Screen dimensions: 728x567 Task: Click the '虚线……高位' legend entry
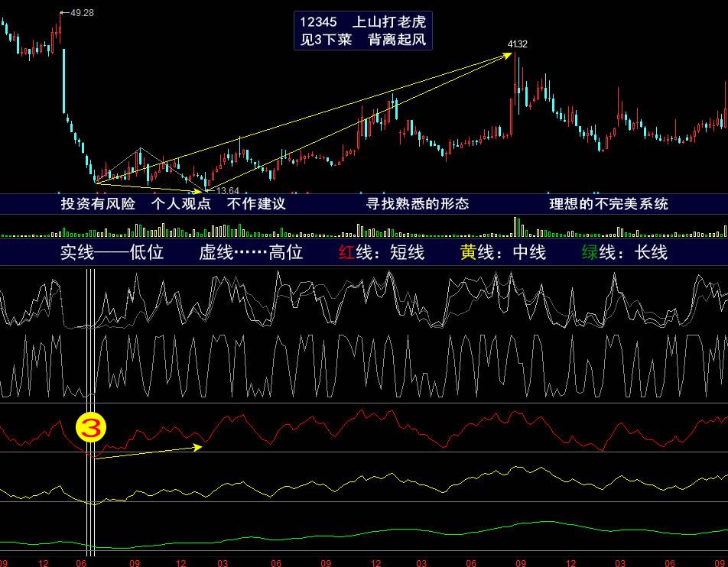[x=251, y=252]
